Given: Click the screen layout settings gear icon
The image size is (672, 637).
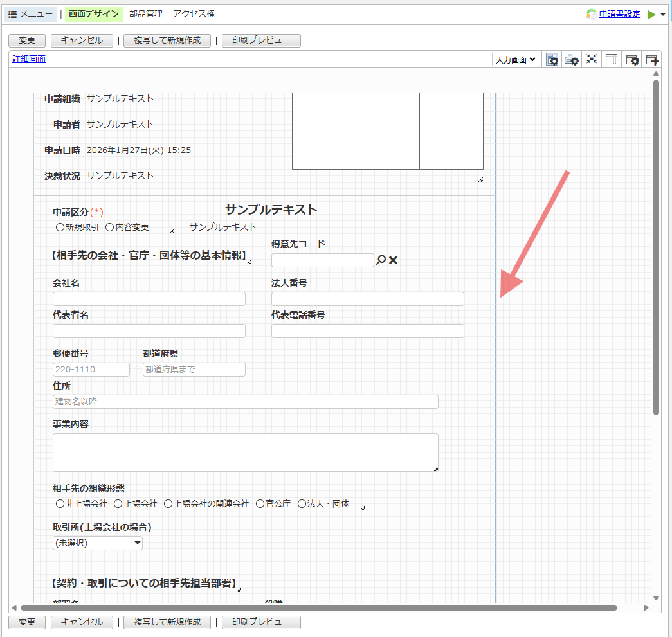Looking at the screenshot, I should [x=552, y=60].
